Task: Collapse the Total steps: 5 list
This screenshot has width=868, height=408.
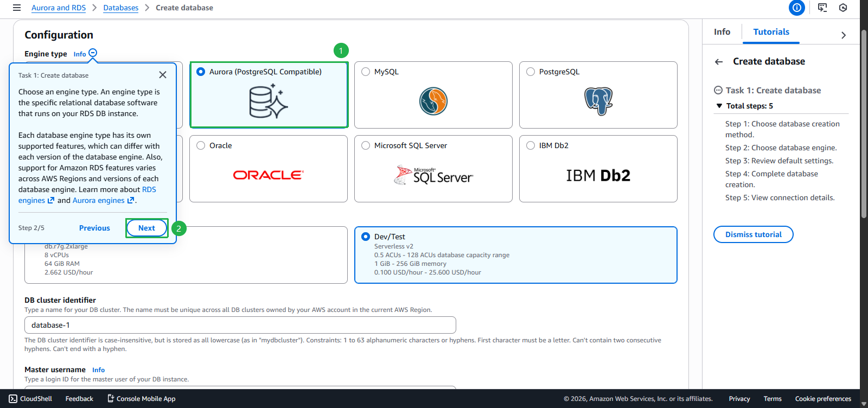Action: (719, 106)
